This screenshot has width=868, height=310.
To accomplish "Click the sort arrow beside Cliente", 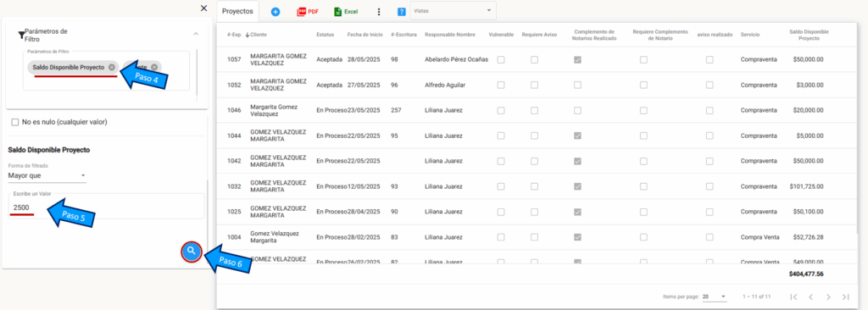I will (x=247, y=35).
